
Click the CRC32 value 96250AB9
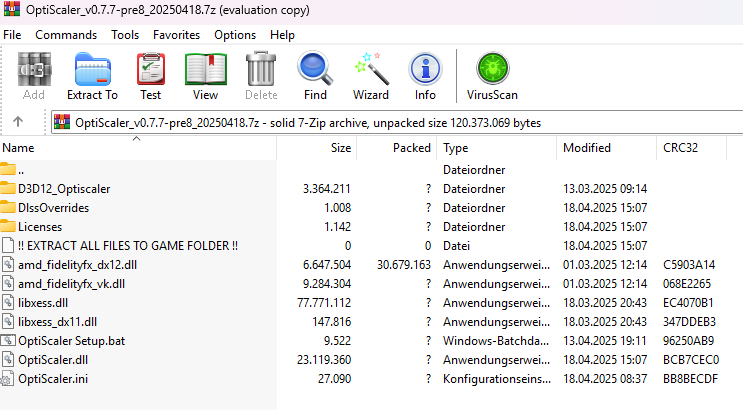click(x=689, y=340)
